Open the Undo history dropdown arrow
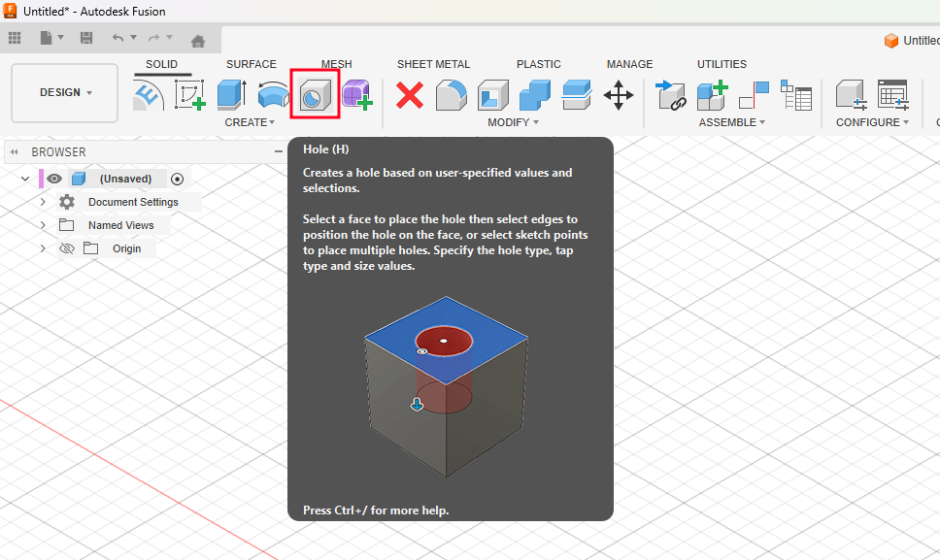 pyautogui.click(x=134, y=38)
